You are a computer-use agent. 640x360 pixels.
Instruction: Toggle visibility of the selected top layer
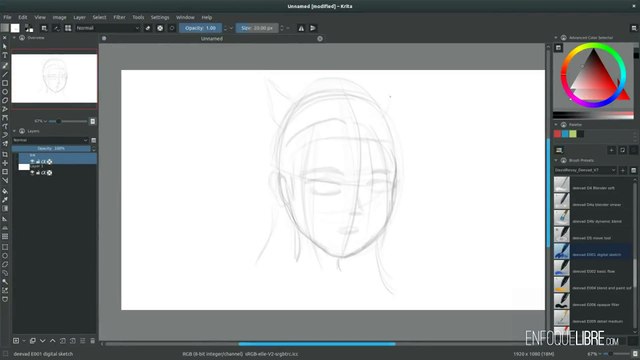(x=32, y=162)
